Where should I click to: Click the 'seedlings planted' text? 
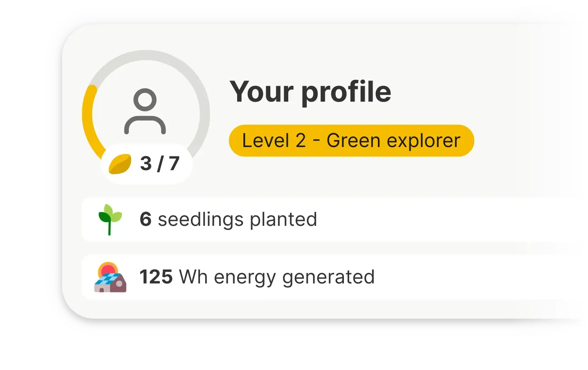pyautogui.click(x=238, y=220)
